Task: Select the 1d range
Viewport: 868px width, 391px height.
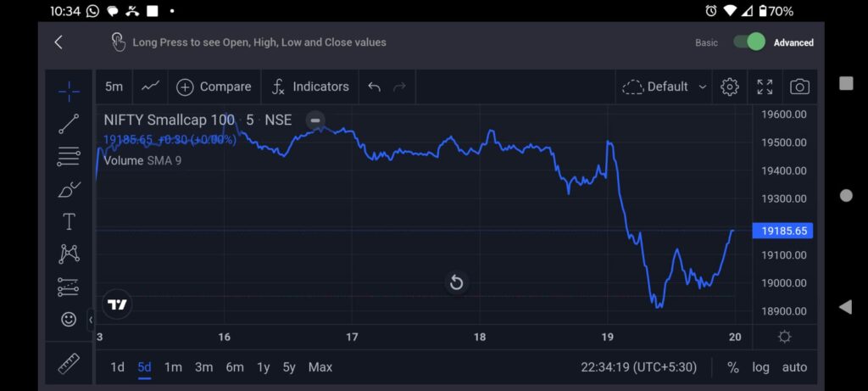Action: tap(117, 367)
